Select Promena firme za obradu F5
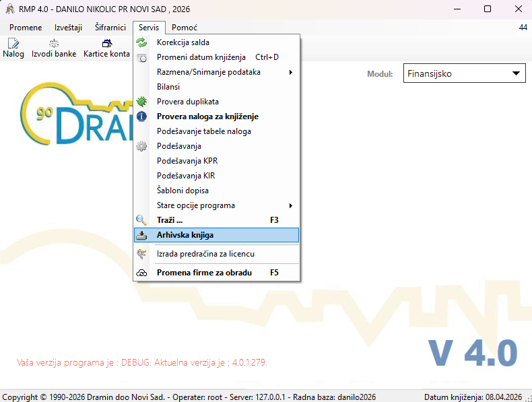 coord(216,273)
